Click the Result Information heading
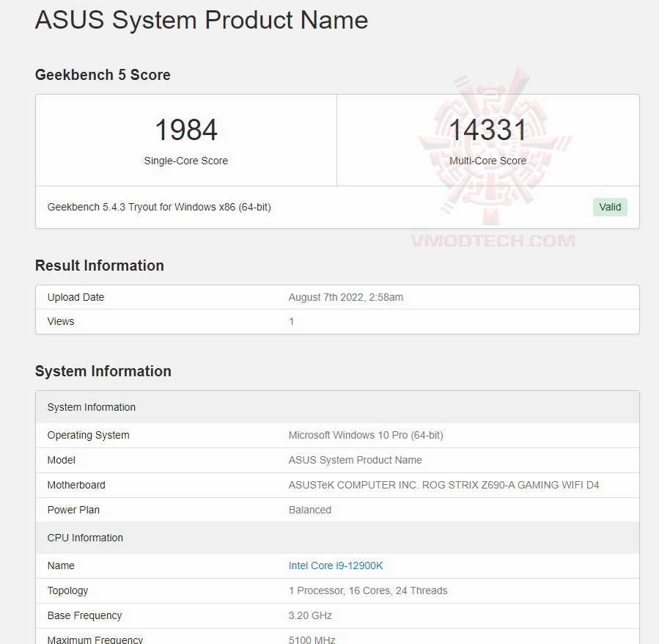The height and width of the screenshot is (644, 659). coord(100,266)
